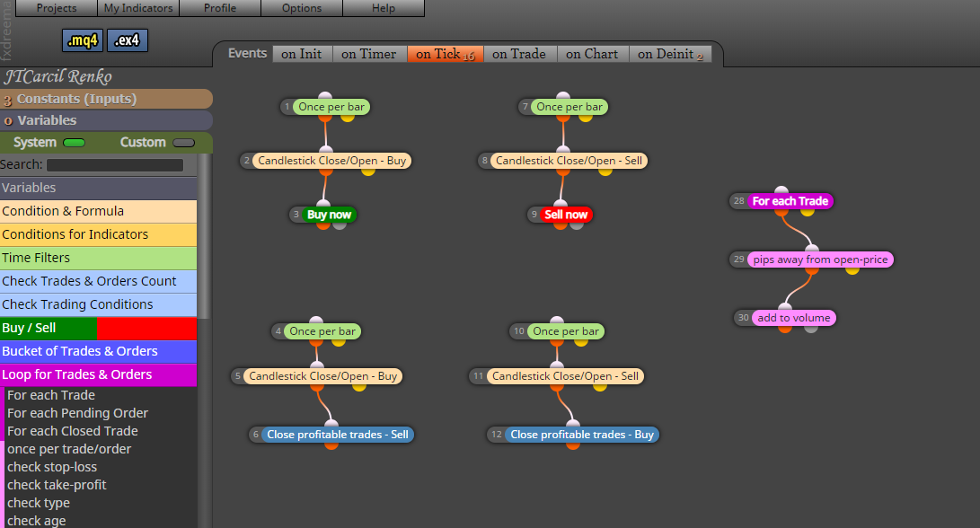Expand the Check Trading Conditions category
This screenshot has height=528, width=980.
[98, 304]
